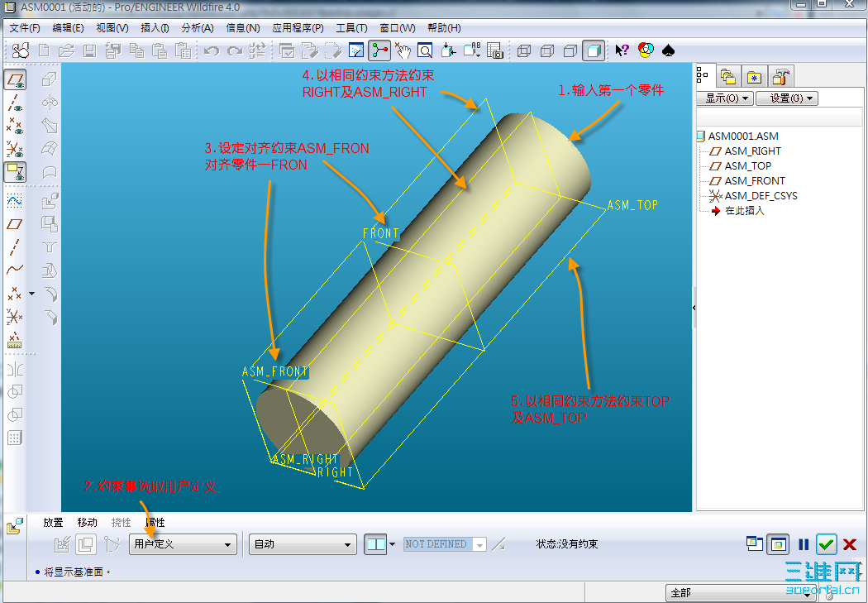Select ASM_RIGHT in model tree
This screenshot has height=603, width=868.
(x=753, y=151)
